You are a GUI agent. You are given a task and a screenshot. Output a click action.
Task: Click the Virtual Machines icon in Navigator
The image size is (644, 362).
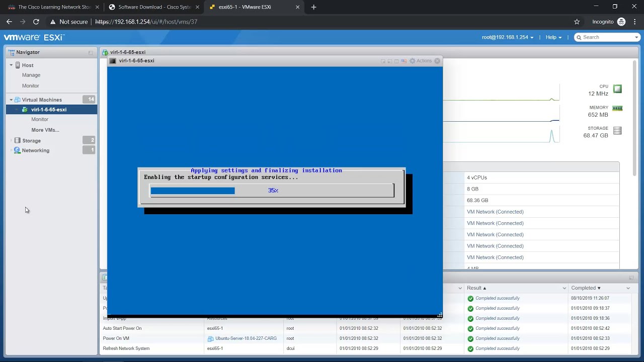[x=18, y=100]
